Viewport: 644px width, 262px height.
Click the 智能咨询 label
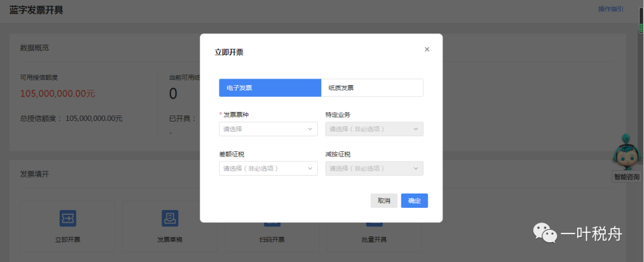[627, 177]
